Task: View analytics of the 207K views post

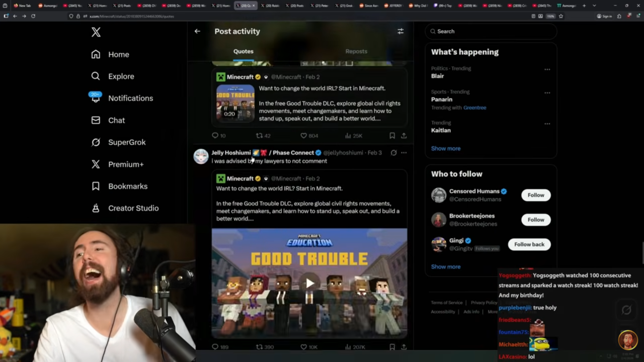Action: click(355, 347)
